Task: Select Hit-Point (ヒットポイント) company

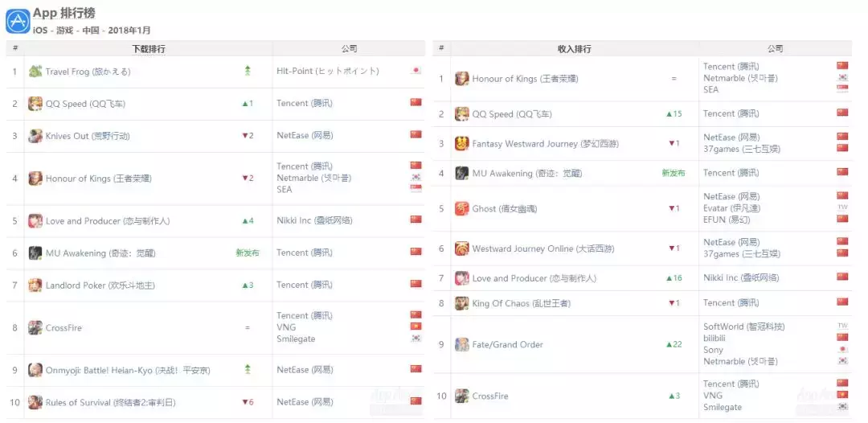Action: 328,71
